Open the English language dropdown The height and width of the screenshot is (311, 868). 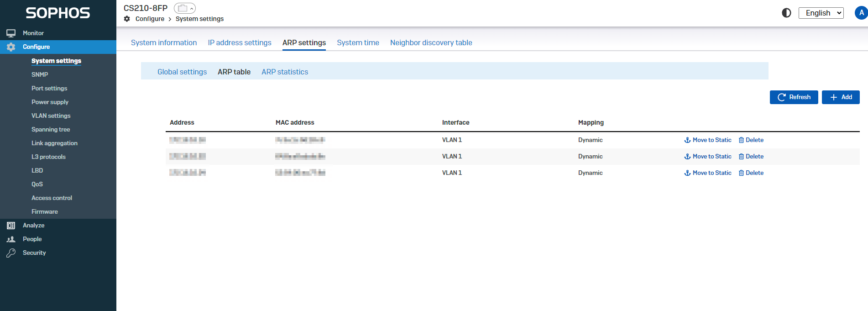coord(821,13)
